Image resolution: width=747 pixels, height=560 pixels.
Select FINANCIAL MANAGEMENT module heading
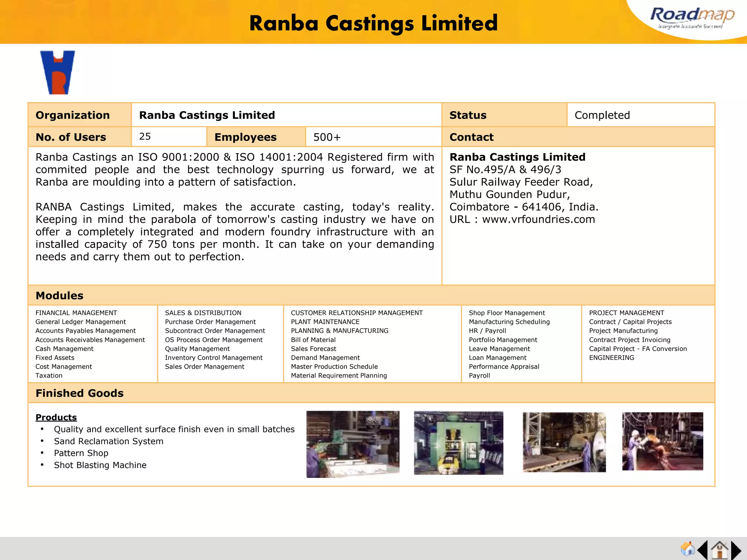76,313
